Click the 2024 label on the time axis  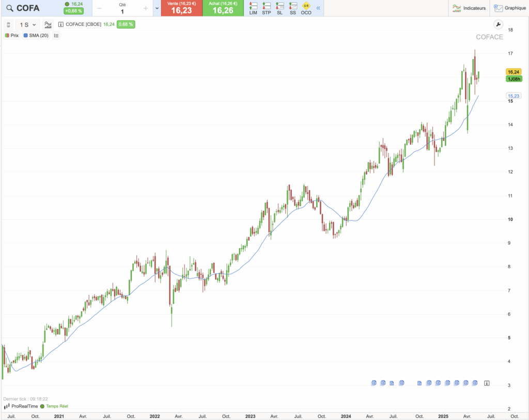coord(346,416)
